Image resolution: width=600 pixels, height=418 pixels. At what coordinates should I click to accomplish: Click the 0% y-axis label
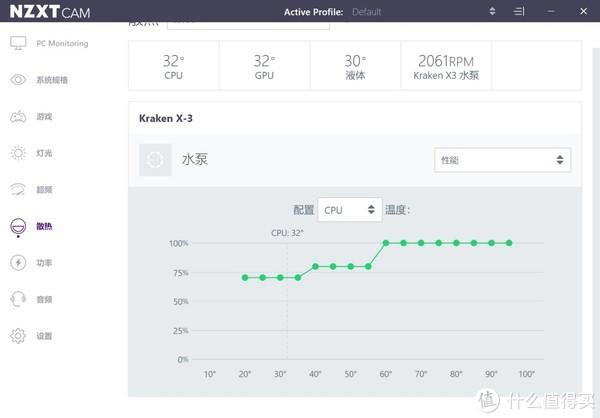point(183,359)
